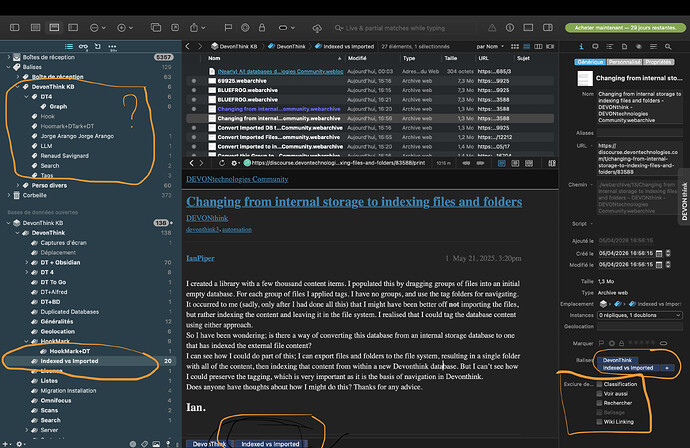The height and width of the screenshot is (448, 690).
Task: Open the share icon in the toolbar
Action: 194,28
